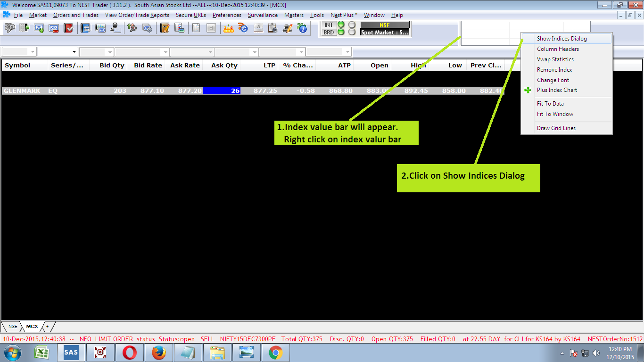Open sell order entry monitor-minus icon
Image resolution: width=644 pixels, height=362 pixels.
(x=53, y=28)
